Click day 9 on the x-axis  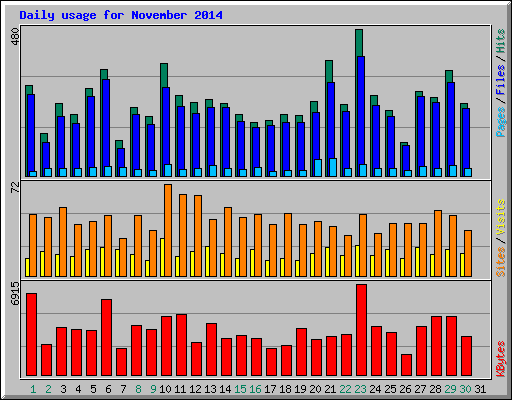(153, 389)
